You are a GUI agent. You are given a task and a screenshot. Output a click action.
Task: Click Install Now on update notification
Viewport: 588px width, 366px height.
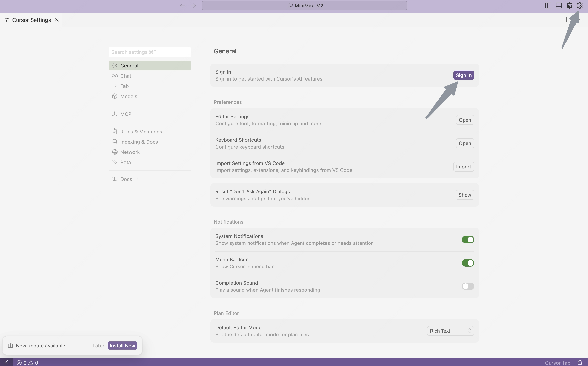tap(122, 346)
